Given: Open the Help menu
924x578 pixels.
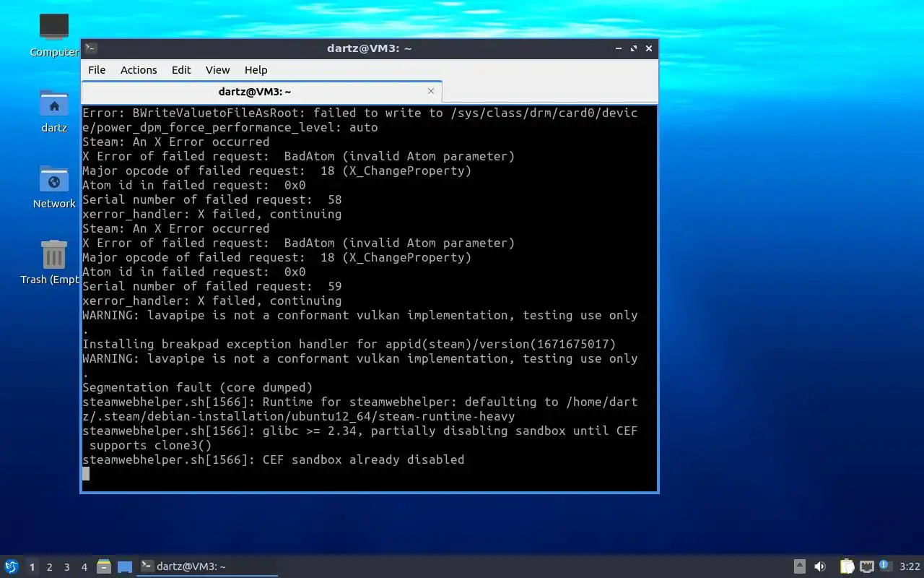Looking at the screenshot, I should [256, 70].
